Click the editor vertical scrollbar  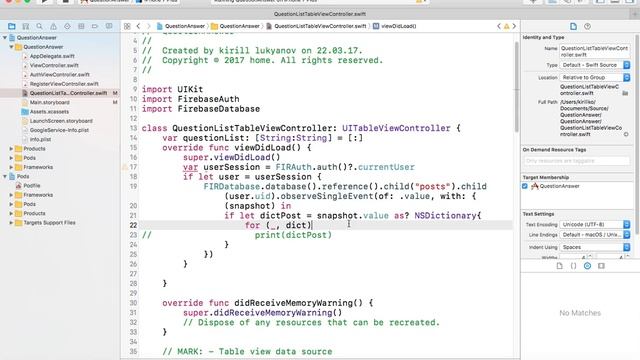click(x=517, y=86)
